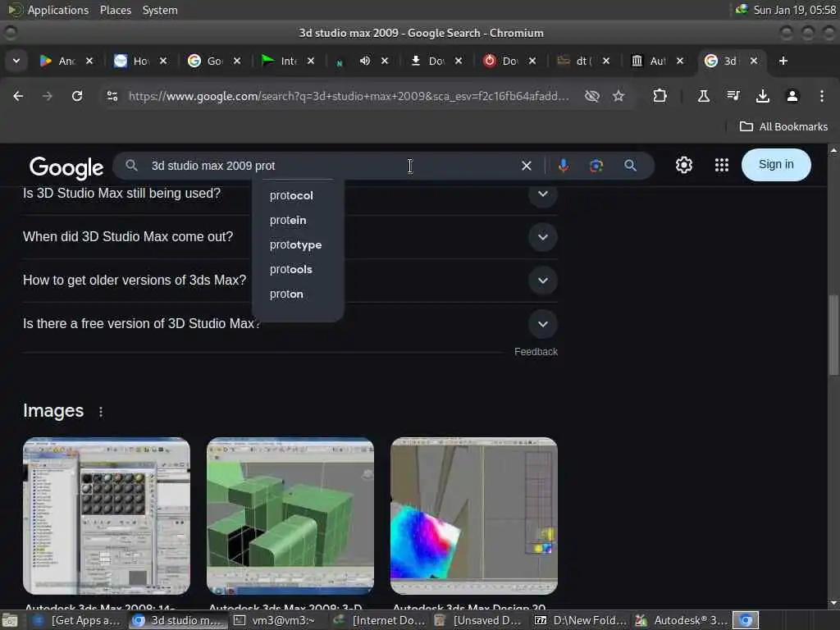
Task: Open the Downloads toolbar icon
Action: [763, 96]
